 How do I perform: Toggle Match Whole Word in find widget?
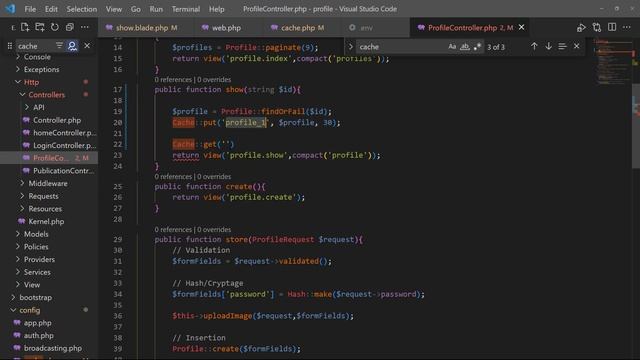464,47
